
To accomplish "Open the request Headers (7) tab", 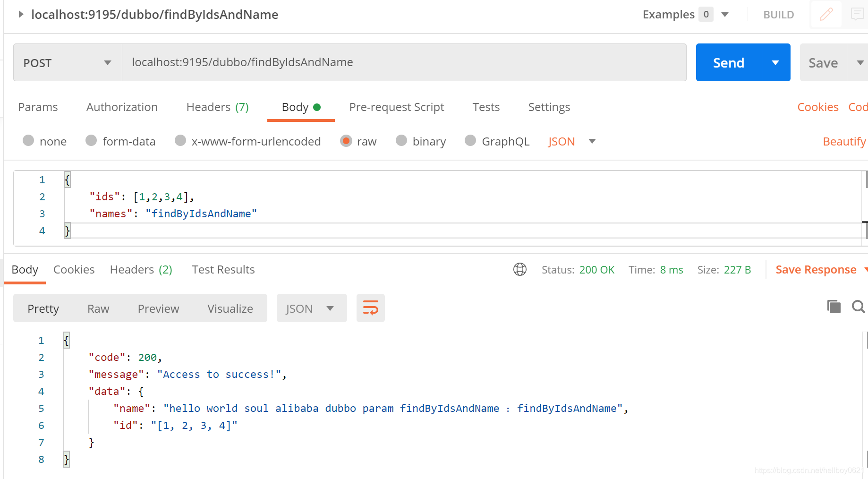I will pos(217,107).
